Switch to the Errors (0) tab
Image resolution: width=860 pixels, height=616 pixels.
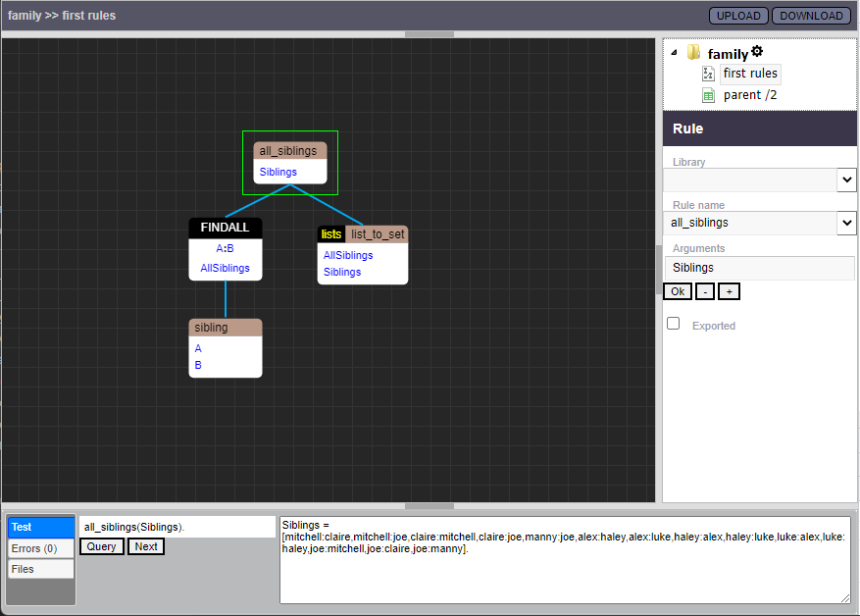40,548
